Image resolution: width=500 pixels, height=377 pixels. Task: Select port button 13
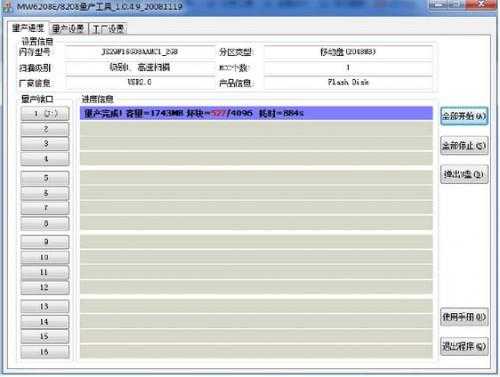point(45,306)
